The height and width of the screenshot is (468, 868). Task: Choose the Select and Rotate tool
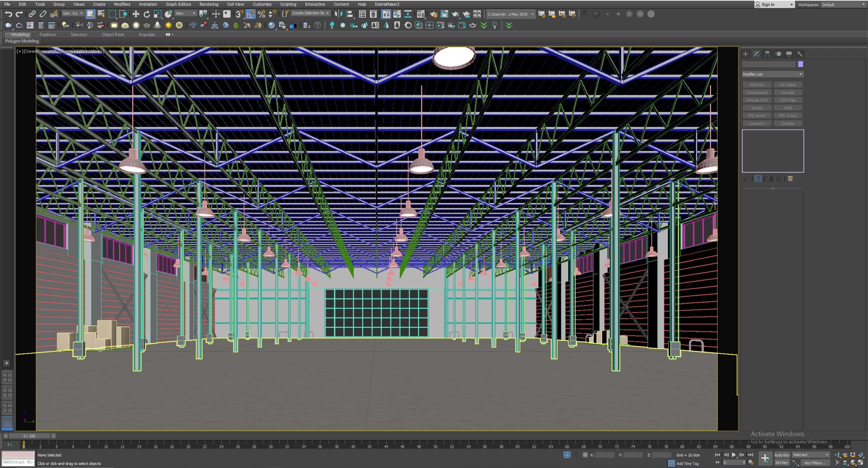click(146, 14)
